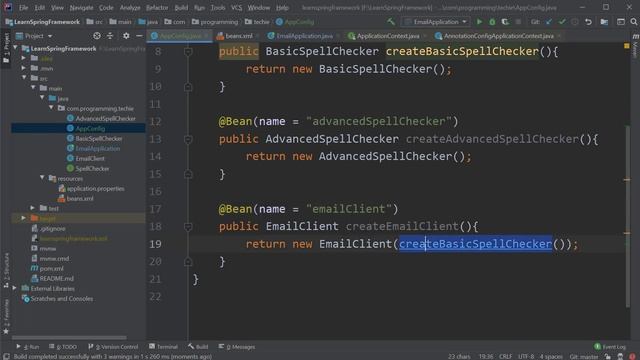Open Structure side tool window

click(x=6, y=270)
